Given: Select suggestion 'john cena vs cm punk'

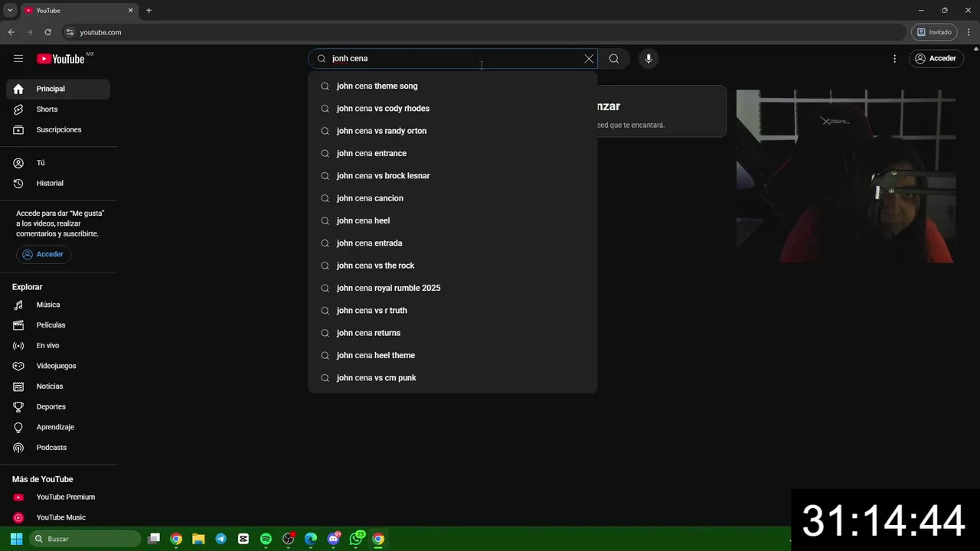Looking at the screenshot, I should coord(452,378).
